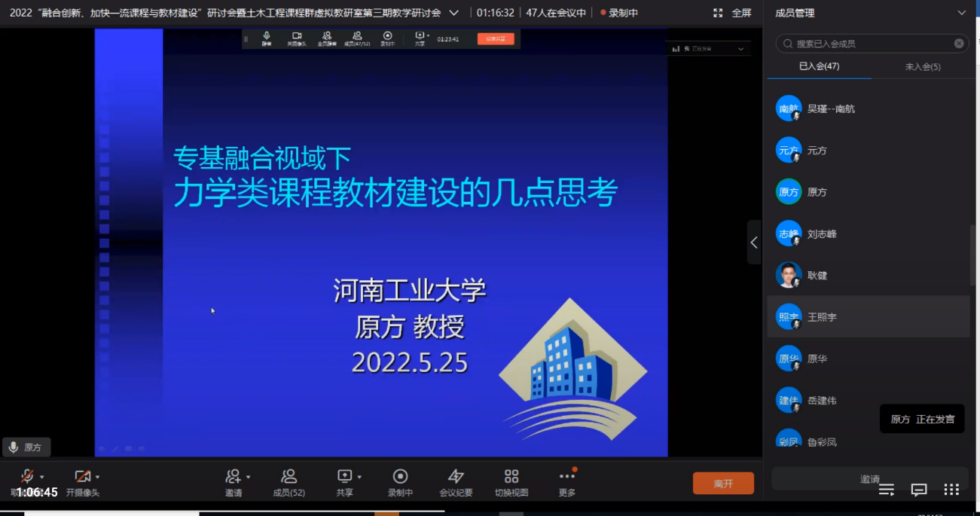Open the 成员(52) members panel

pos(289,482)
